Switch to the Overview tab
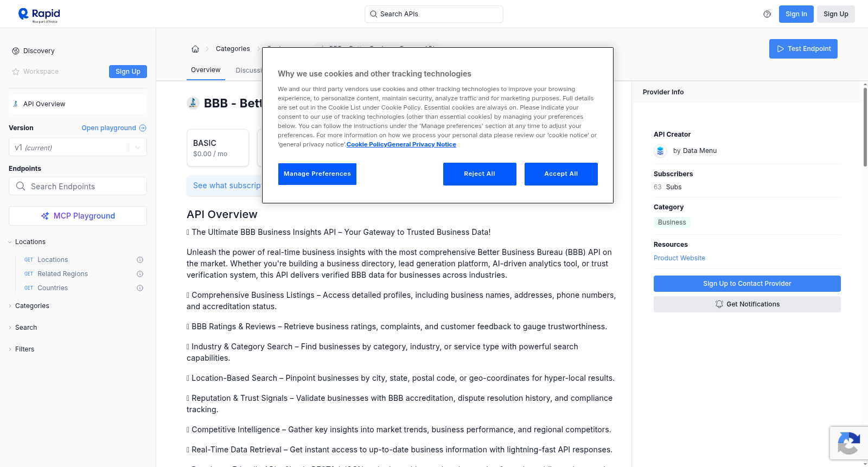 point(206,70)
